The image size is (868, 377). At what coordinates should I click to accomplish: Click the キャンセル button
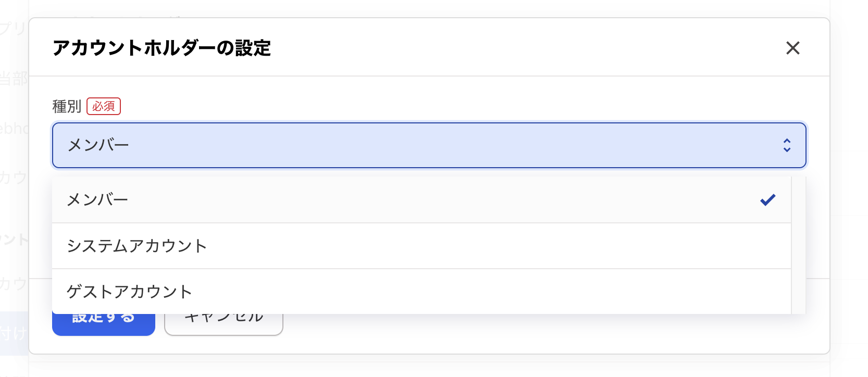click(224, 324)
